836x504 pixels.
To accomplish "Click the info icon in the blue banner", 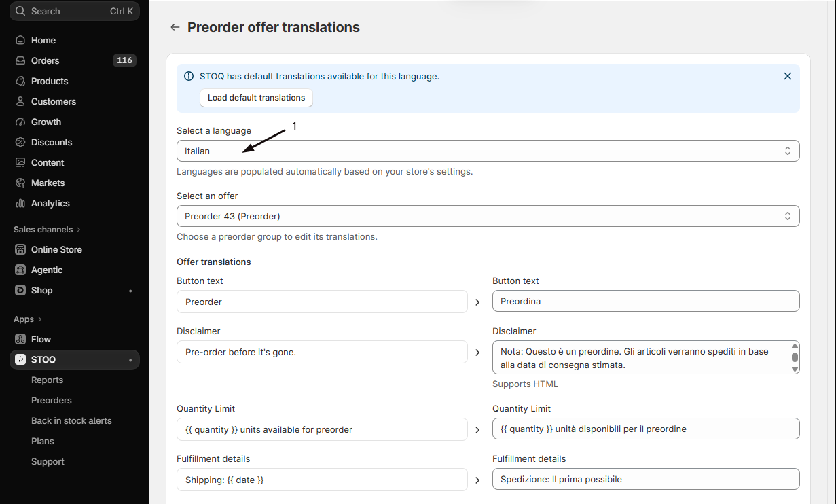I will coord(189,76).
